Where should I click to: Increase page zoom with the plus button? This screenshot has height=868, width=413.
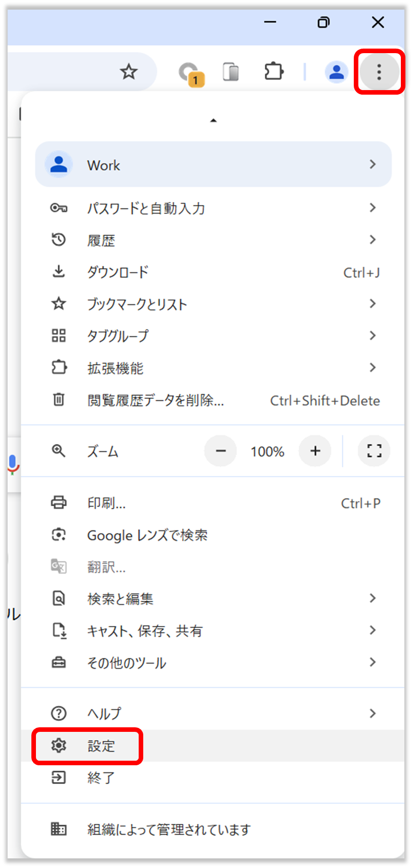pos(314,450)
